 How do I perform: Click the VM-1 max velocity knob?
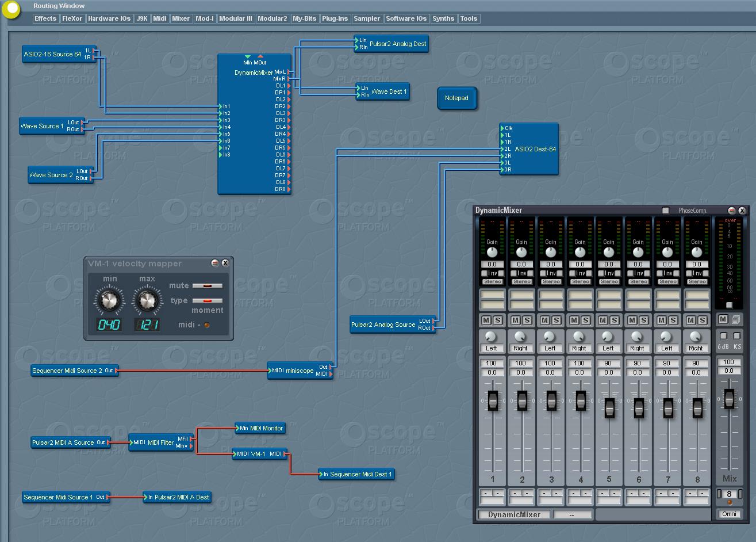(x=147, y=300)
